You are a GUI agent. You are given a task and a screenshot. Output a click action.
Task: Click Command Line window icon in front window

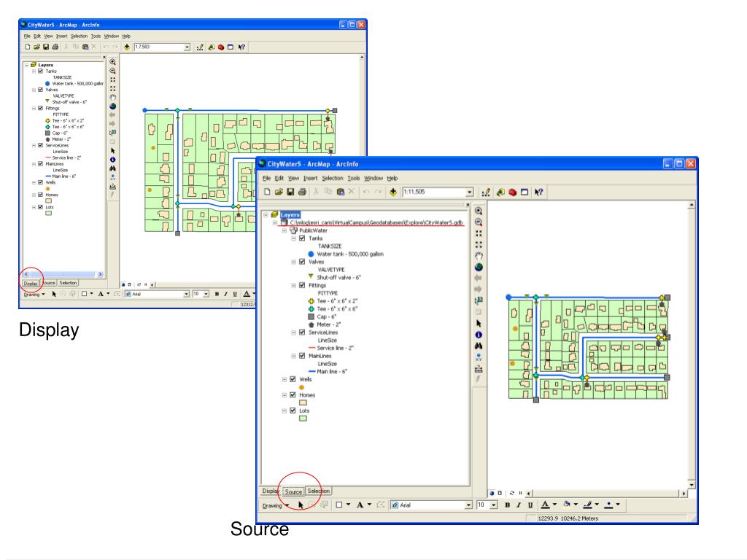pyautogui.click(x=525, y=192)
